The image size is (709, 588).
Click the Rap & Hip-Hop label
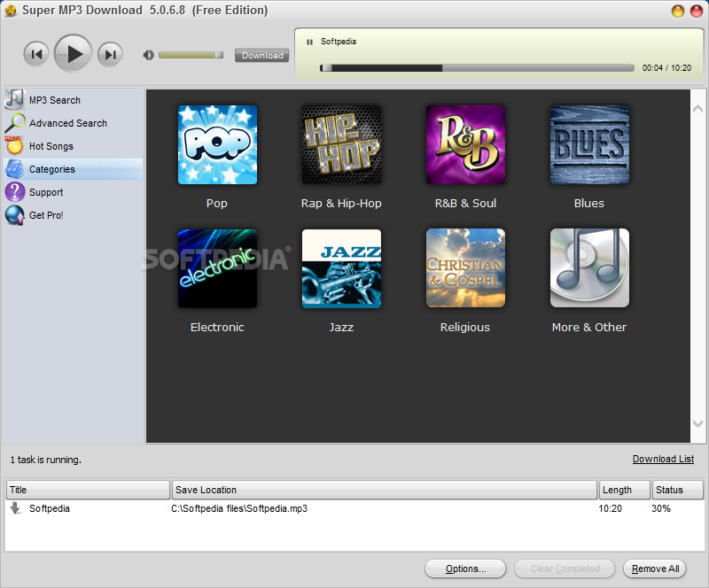(x=341, y=204)
